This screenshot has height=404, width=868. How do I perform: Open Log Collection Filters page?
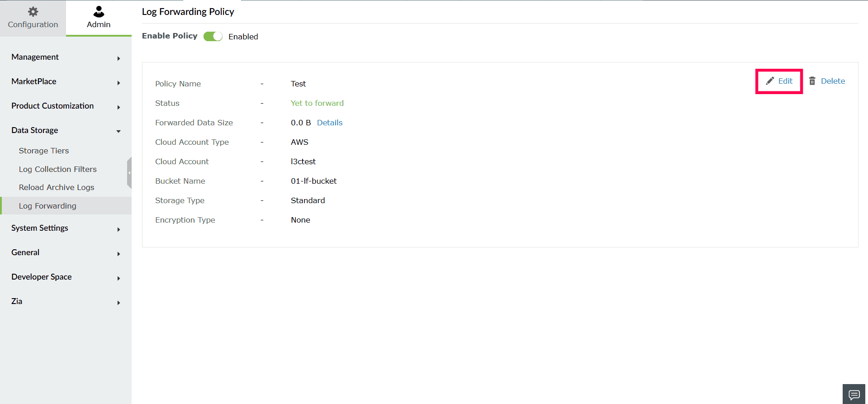(x=58, y=169)
